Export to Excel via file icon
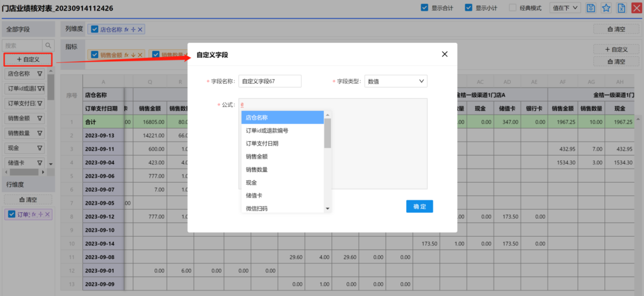The image size is (644, 296). coord(621,8)
